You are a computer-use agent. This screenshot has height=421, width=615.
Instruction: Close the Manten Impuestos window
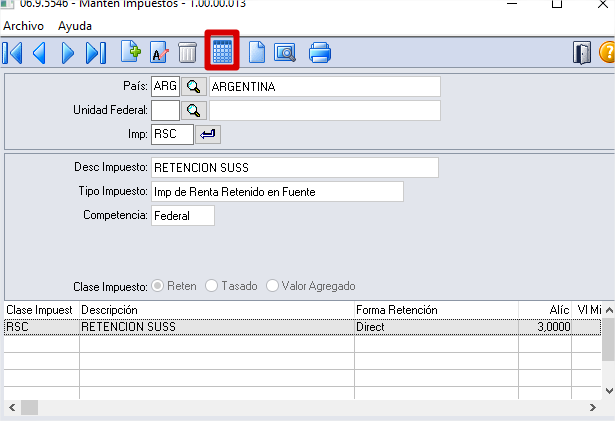tap(602, 4)
